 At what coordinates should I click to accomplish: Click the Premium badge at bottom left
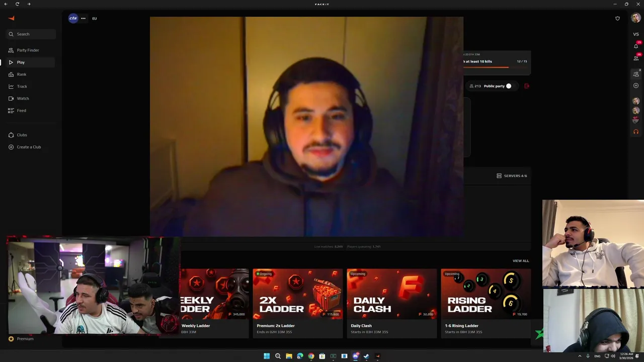coord(21,339)
